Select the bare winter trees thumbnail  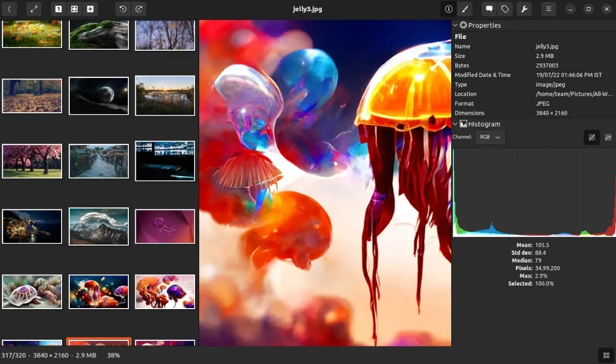point(165,35)
